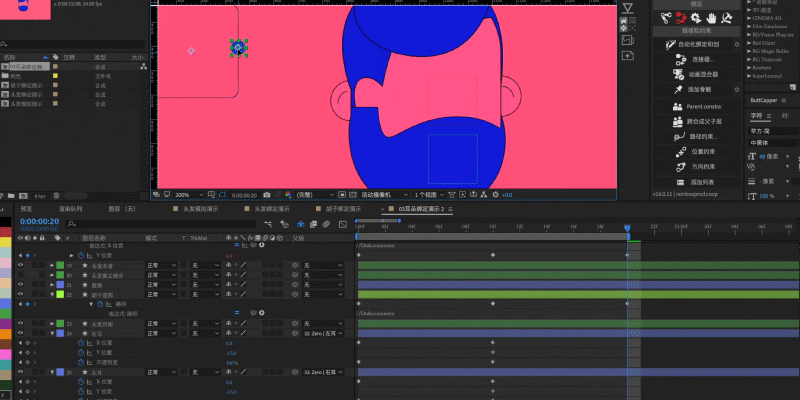This screenshot has height=400, width=800.
Task: Toggle stopwatch for 右耳 X位置 property
Action: tap(81, 343)
